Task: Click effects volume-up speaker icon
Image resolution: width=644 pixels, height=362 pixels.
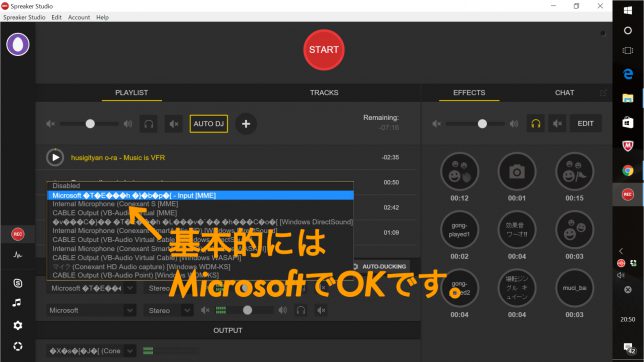Action: pos(514,124)
